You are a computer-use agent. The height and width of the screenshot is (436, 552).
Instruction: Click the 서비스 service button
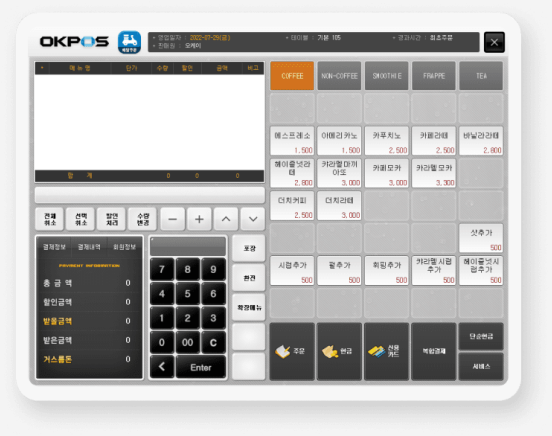click(x=481, y=366)
